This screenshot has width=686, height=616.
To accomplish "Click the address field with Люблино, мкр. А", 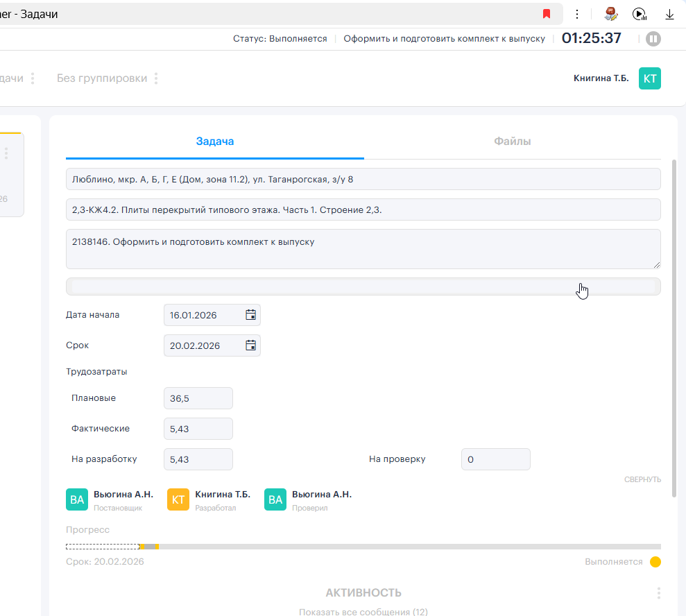I will tap(363, 180).
